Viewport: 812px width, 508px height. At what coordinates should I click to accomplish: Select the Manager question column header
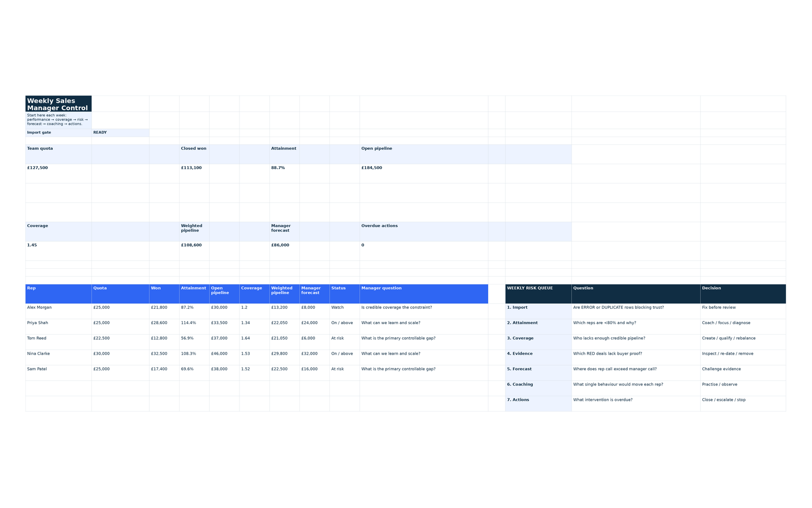click(x=424, y=294)
